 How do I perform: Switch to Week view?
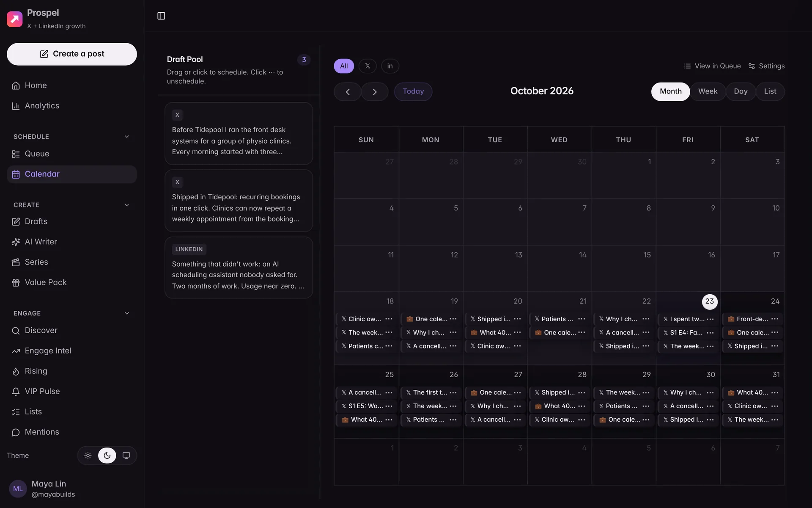click(x=708, y=91)
